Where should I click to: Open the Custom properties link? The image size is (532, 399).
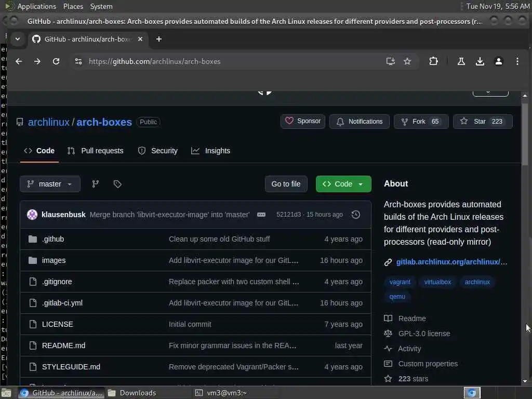(x=428, y=364)
